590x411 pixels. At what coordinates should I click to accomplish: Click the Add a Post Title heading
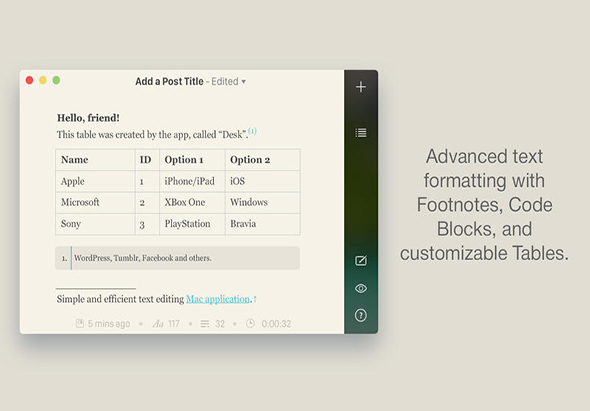(x=169, y=81)
